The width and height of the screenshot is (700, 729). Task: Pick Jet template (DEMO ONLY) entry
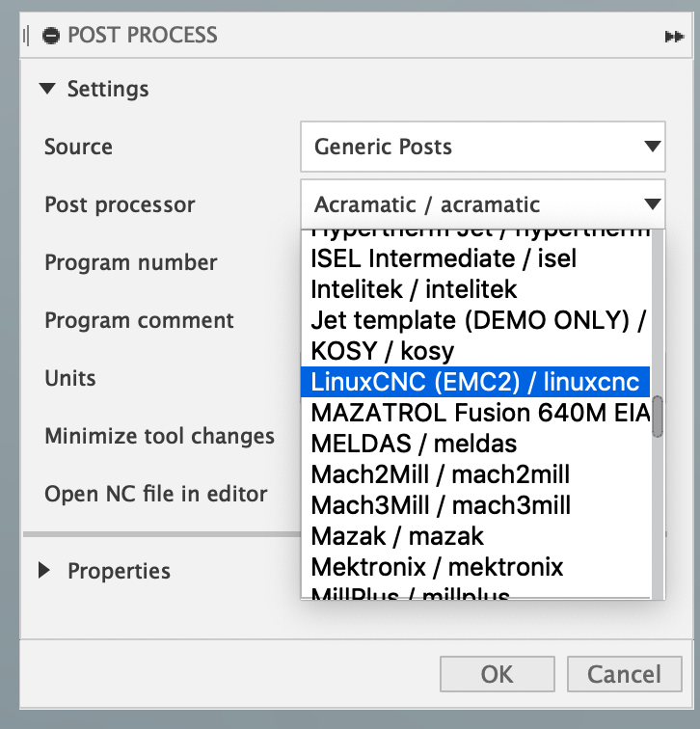[475, 320]
